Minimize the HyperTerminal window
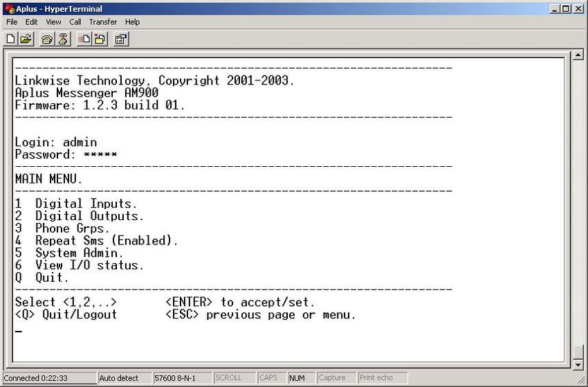 555,8
